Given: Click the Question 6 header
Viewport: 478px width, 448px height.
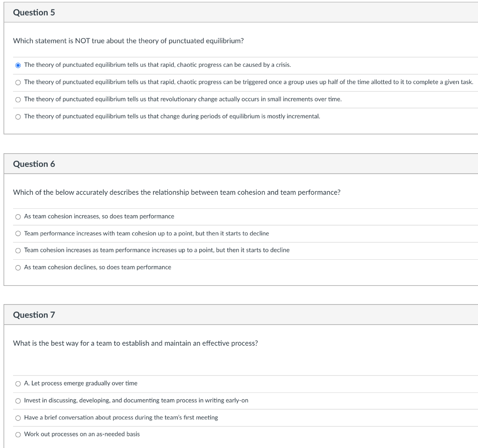Looking at the screenshot, I should 34,164.
